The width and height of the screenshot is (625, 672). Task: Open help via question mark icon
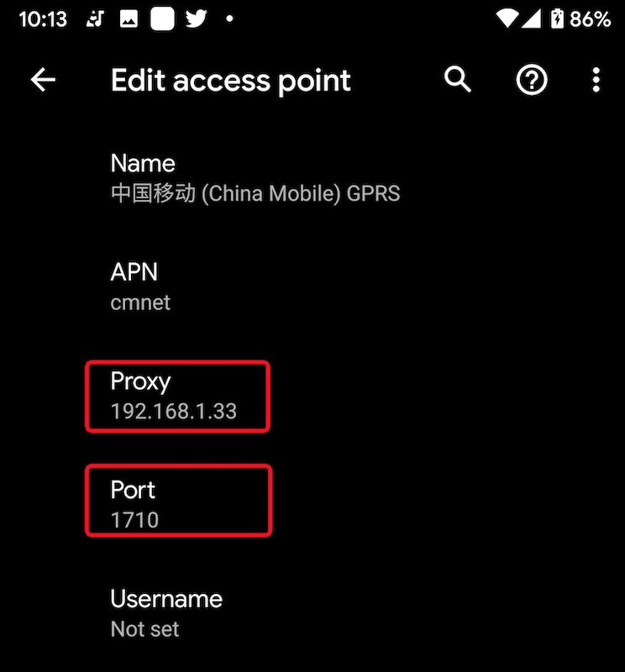tap(532, 80)
